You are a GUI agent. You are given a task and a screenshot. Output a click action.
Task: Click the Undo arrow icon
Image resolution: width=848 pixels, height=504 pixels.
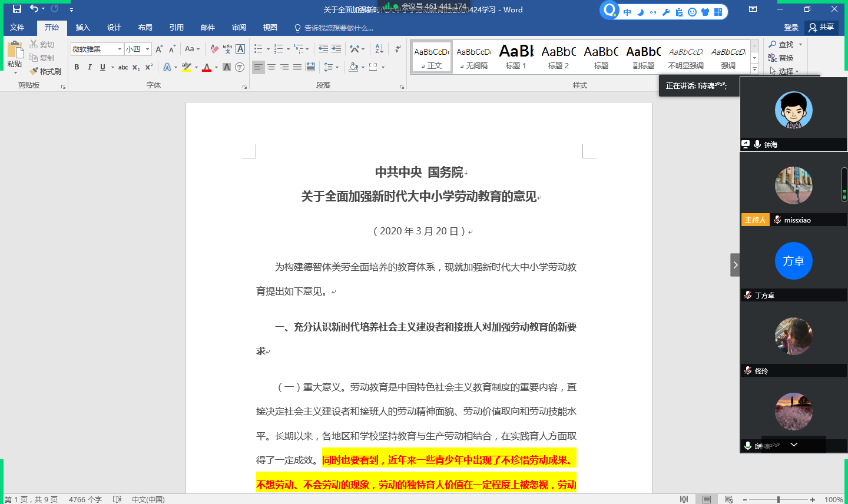tap(34, 9)
